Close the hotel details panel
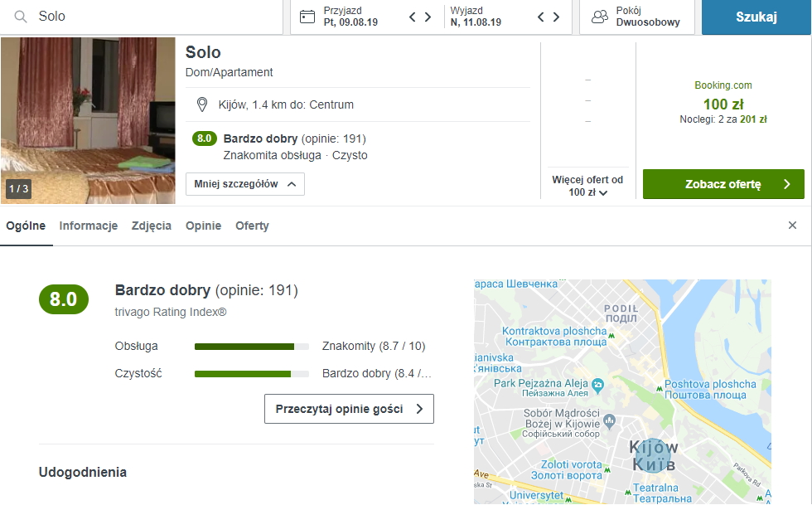This screenshot has width=812, height=505. tap(792, 226)
